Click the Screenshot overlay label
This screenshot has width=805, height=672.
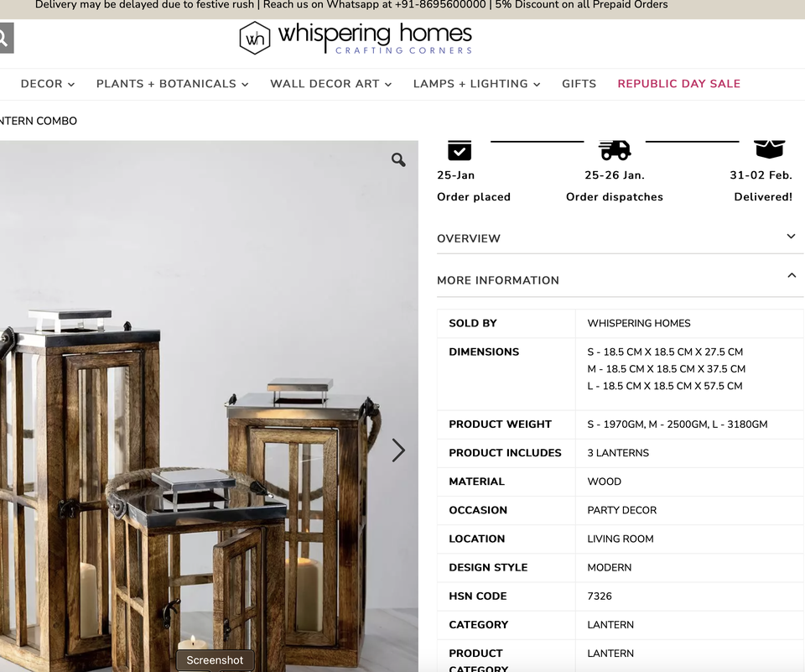click(215, 660)
